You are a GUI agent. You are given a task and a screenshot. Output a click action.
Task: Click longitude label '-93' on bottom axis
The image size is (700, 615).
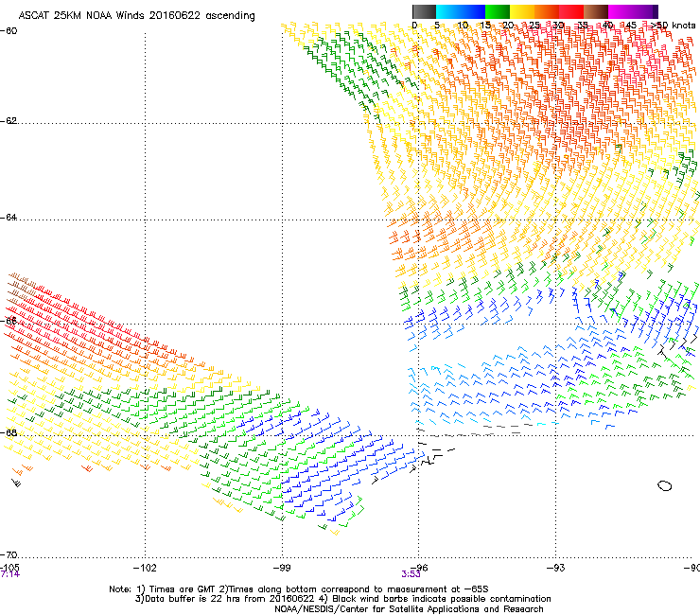pyautogui.click(x=556, y=568)
